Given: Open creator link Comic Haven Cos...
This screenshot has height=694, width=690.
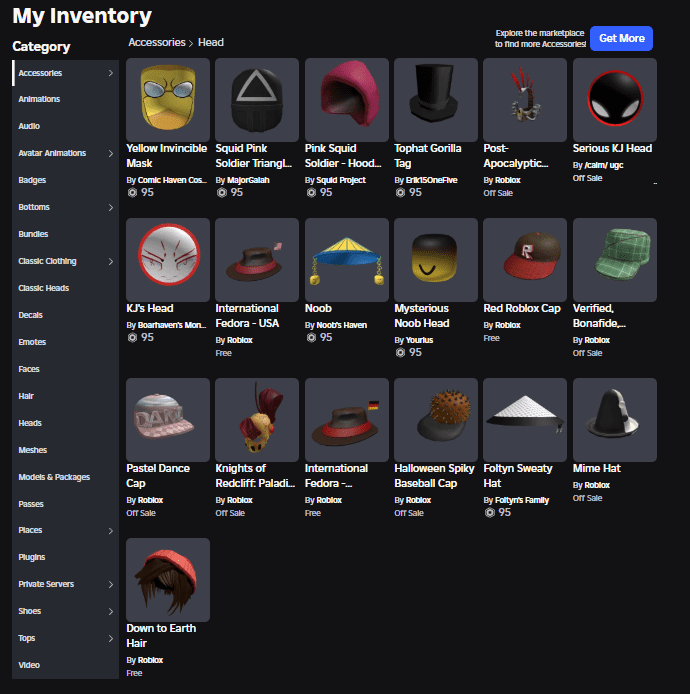Looking at the screenshot, I should click(x=172, y=180).
